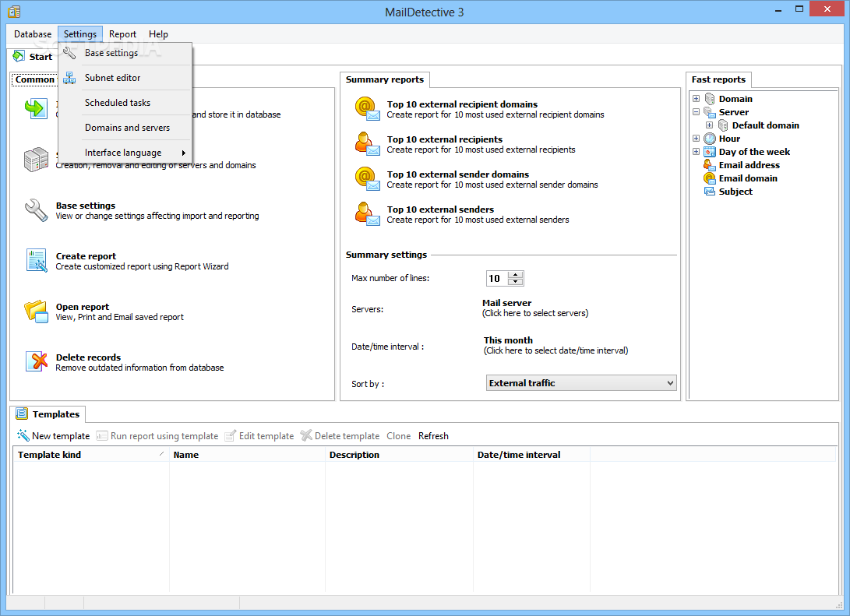Click the icon for Top 10 external senders
Viewport: 850px width, 616px height.
pos(368,214)
